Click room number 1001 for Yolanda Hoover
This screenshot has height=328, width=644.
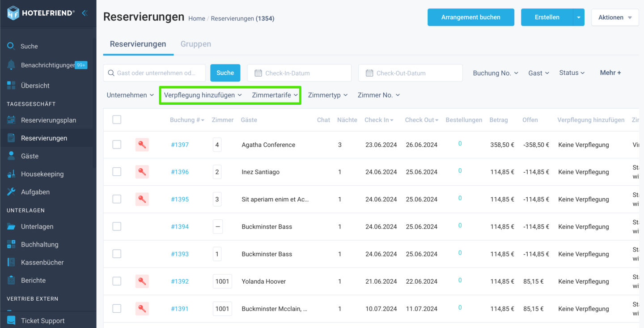[x=222, y=281]
